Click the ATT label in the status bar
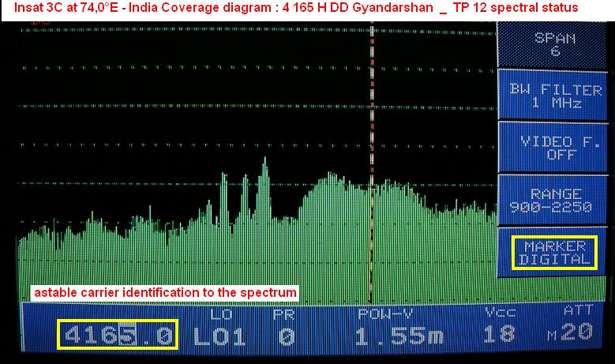615x364 pixels. pos(578,310)
